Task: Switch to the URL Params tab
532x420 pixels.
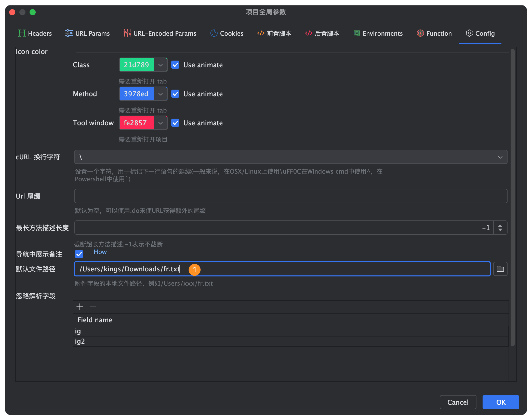Action: click(87, 33)
